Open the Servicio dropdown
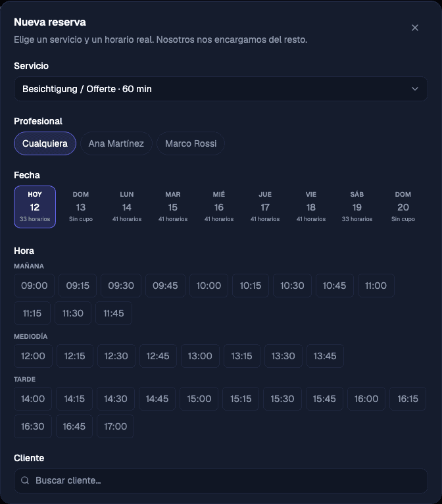Screen dimensions: 442x504 pos(221,89)
